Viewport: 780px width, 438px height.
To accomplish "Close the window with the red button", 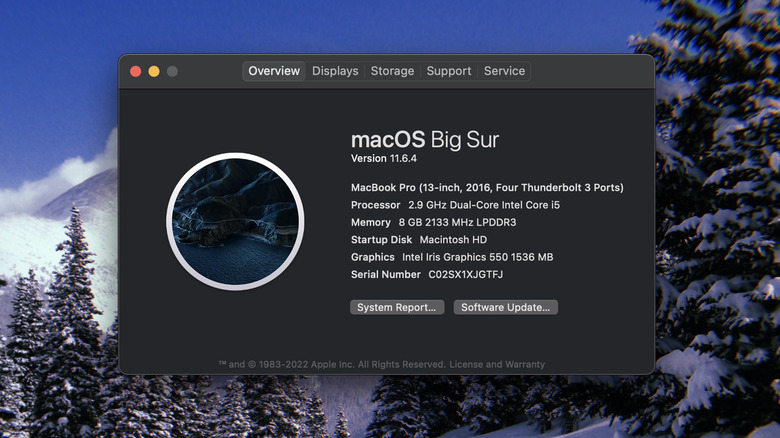I will coord(136,71).
